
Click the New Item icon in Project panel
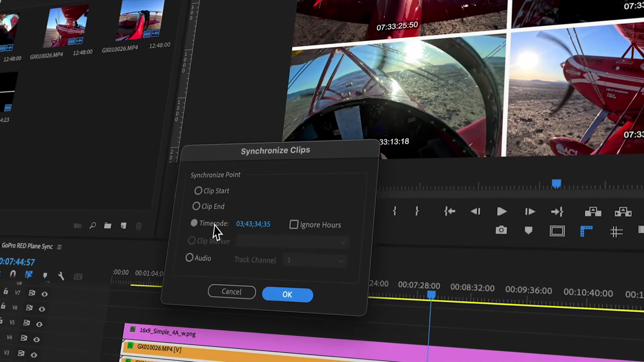tap(124, 226)
